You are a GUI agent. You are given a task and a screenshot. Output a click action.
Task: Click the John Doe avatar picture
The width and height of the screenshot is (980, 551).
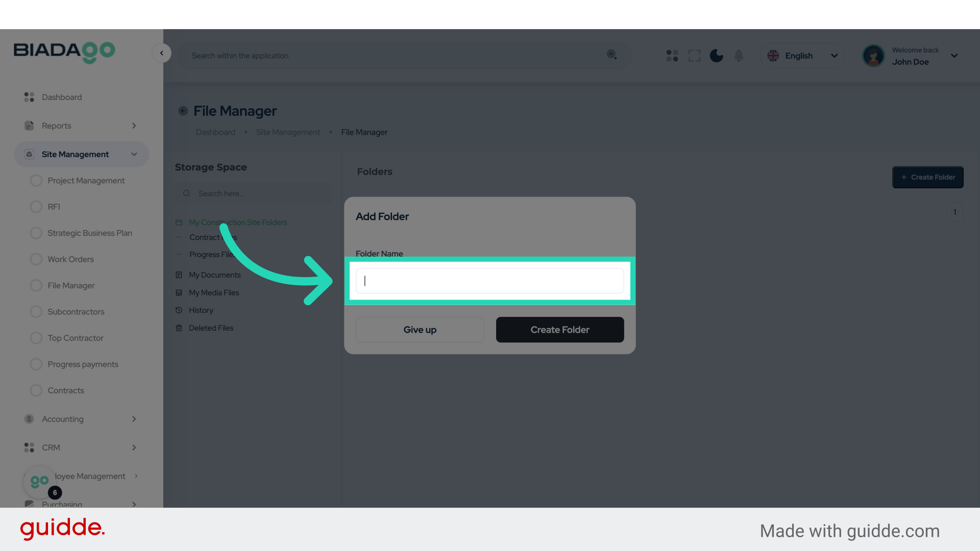tap(873, 56)
